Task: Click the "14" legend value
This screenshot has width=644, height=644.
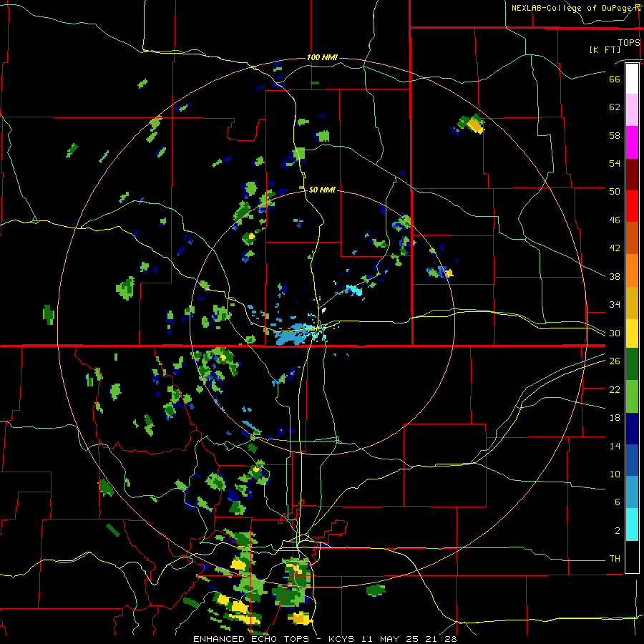Action: (615, 446)
